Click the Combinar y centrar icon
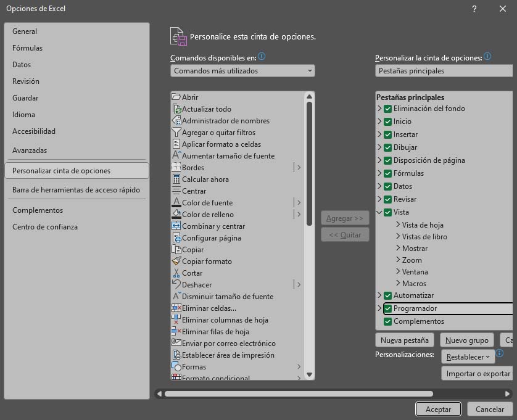Screen dimensions: 517x420 [177, 226]
